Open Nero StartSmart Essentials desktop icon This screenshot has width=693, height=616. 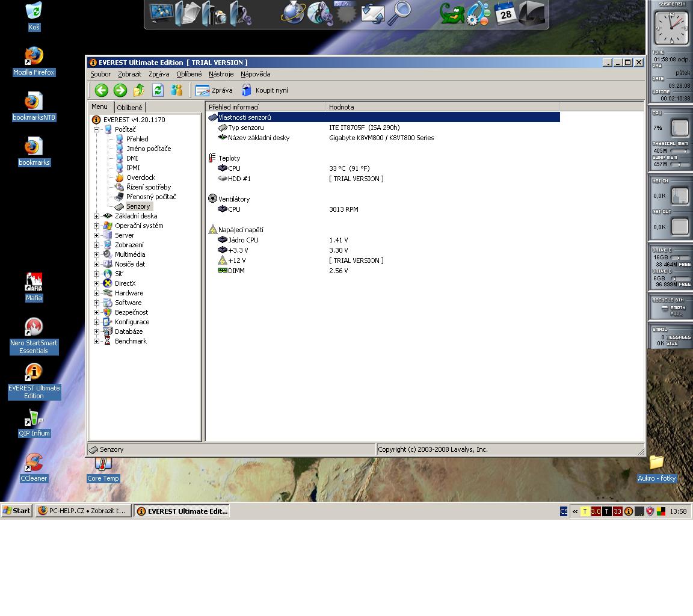pos(34,336)
